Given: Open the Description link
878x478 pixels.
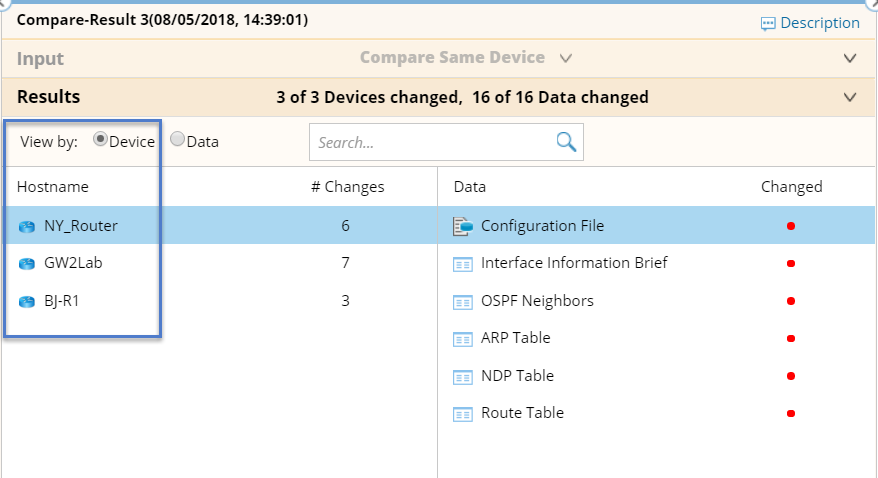Looking at the screenshot, I should point(810,23).
